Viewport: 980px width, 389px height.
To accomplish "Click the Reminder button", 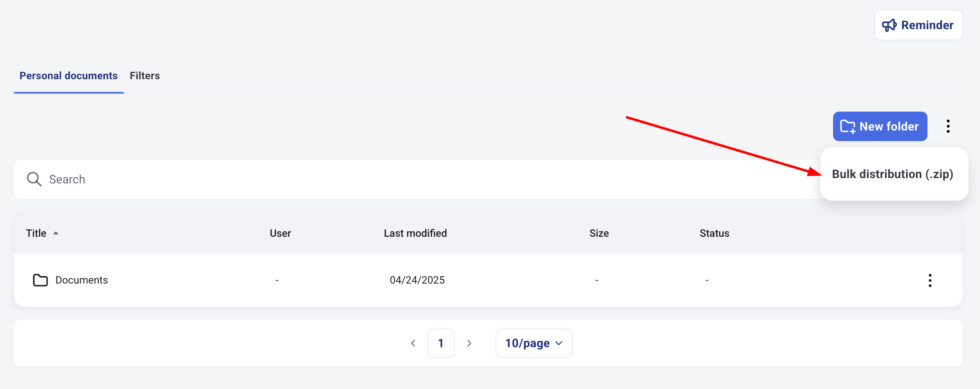I will point(918,25).
